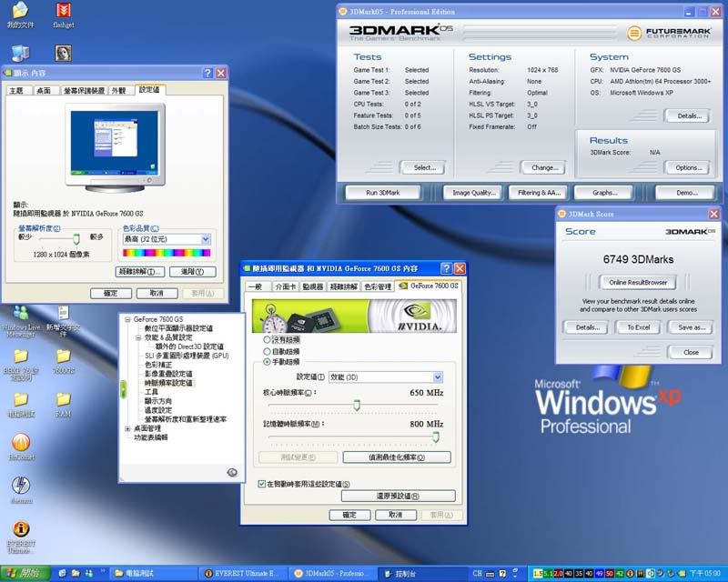Switch to the 色彩管理 tab
This screenshot has width=728, height=582.
point(378,286)
